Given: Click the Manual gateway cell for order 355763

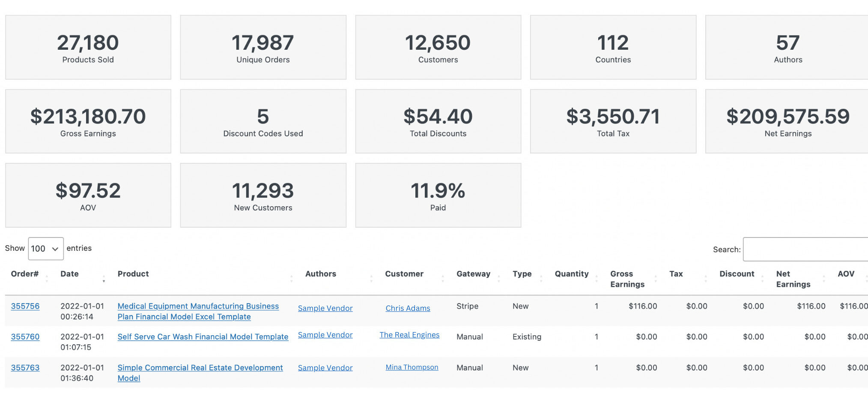Looking at the screenshot, I should (x=470, y=368).
